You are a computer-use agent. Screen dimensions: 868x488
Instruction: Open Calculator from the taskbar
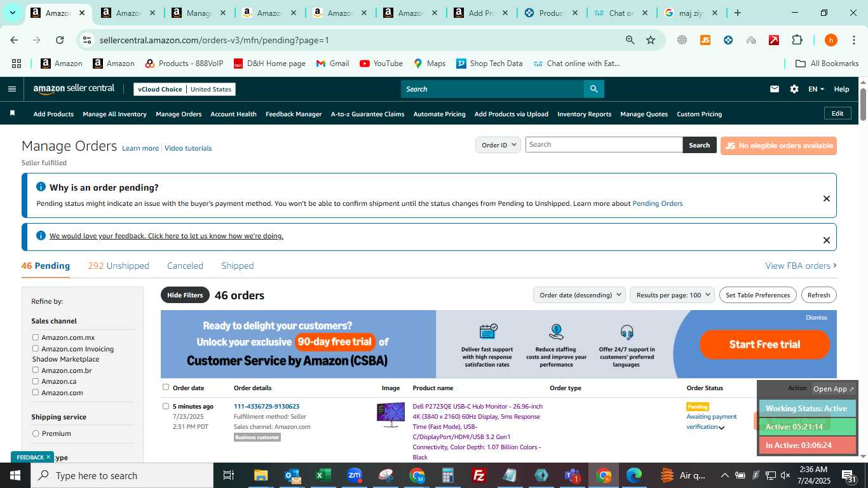coord(448,475)
